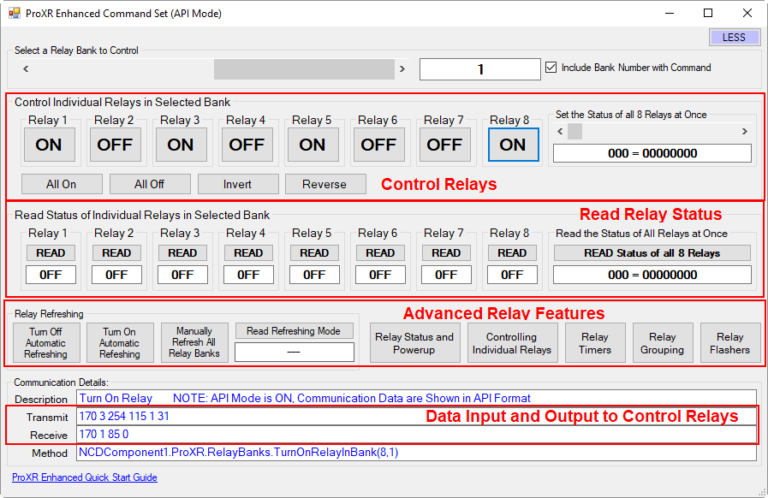Click the All Off button
This screenshot has width=768, height=498.
(149, 184)
